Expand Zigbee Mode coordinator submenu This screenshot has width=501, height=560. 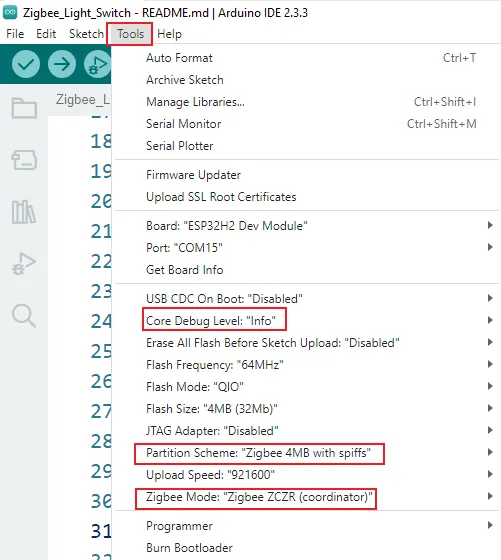click(x=306, y=497)
